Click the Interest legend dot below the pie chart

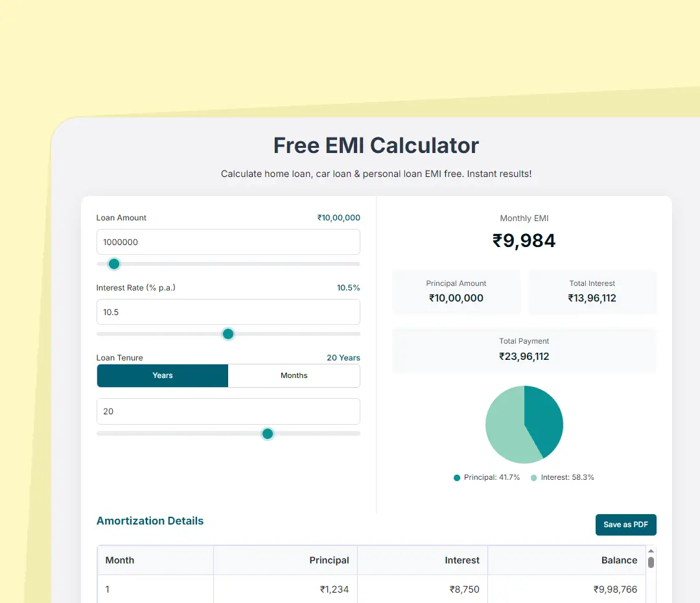[535, 477]
